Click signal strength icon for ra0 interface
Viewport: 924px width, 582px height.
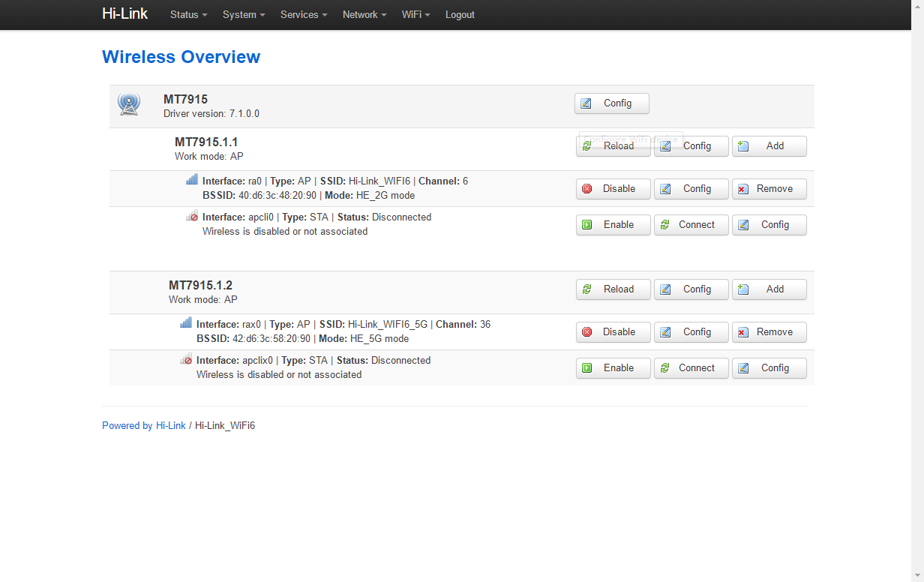click(192, 180)
